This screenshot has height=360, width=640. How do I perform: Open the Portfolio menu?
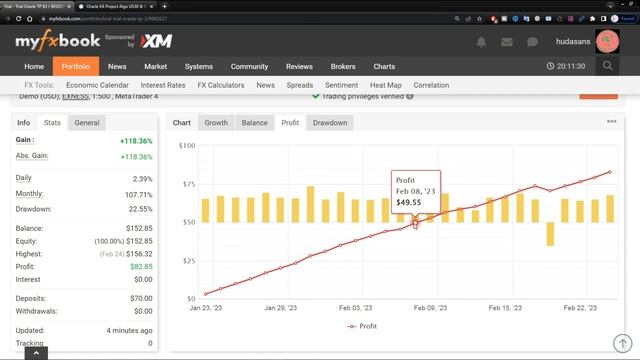point(76,67)
